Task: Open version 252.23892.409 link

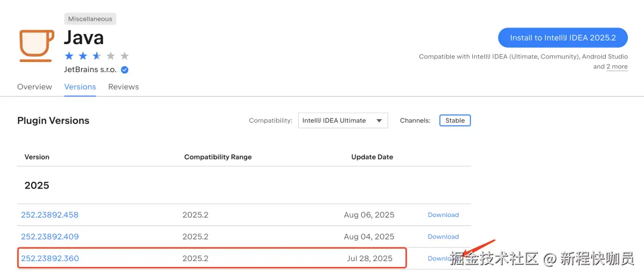Action: click(50, 237)
